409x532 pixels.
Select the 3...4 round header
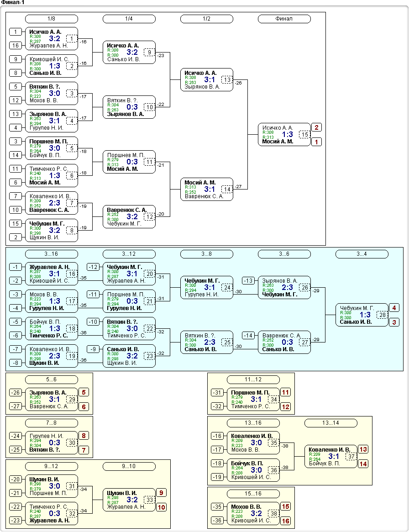[x=362, y=254]
